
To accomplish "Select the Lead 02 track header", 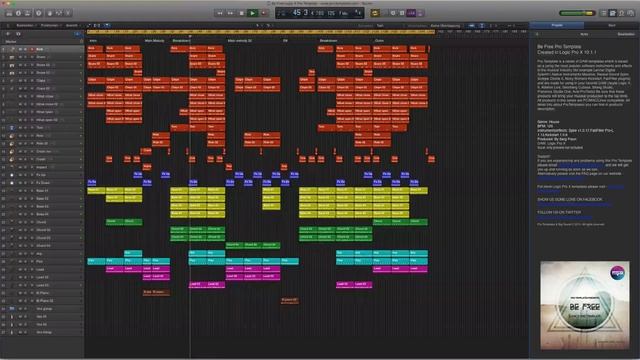I will 42,277.
